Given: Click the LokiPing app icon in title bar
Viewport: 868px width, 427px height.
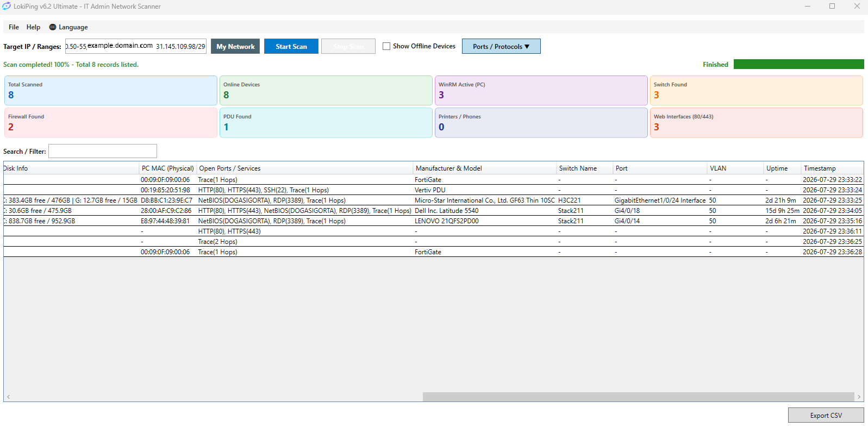Looking at the screenshot, I should coord(7,7).
